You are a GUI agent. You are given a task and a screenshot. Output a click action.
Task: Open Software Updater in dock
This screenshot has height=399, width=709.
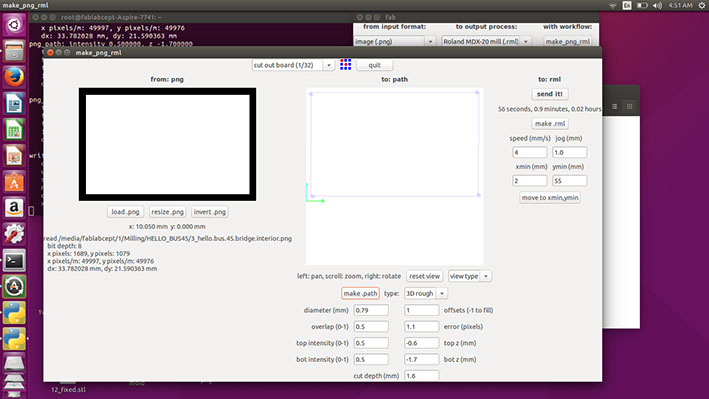[14, 287]
